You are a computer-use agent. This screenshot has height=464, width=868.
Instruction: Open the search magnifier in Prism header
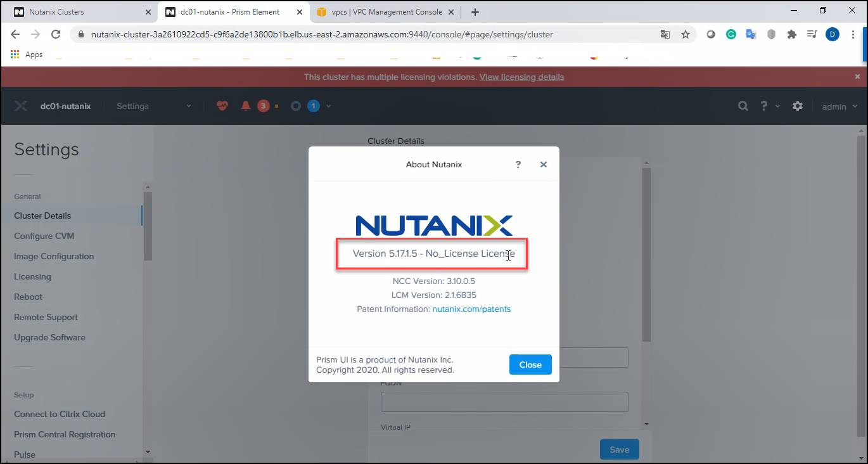743,106
